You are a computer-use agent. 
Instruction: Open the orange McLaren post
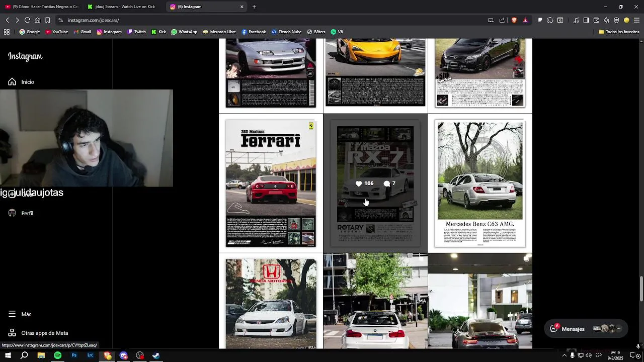pyautogui.click(x=375, y=75)
